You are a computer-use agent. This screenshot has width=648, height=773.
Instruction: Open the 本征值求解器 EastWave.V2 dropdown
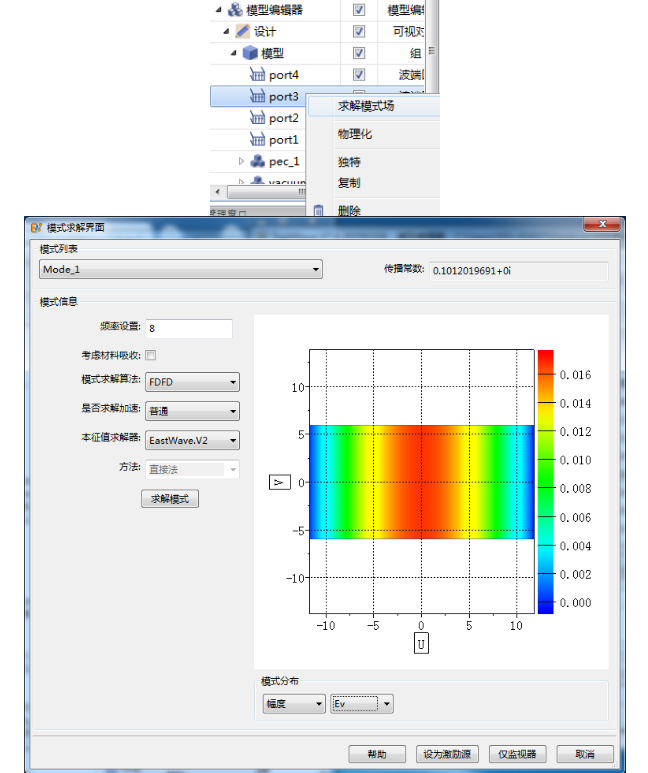coord(192,440)
